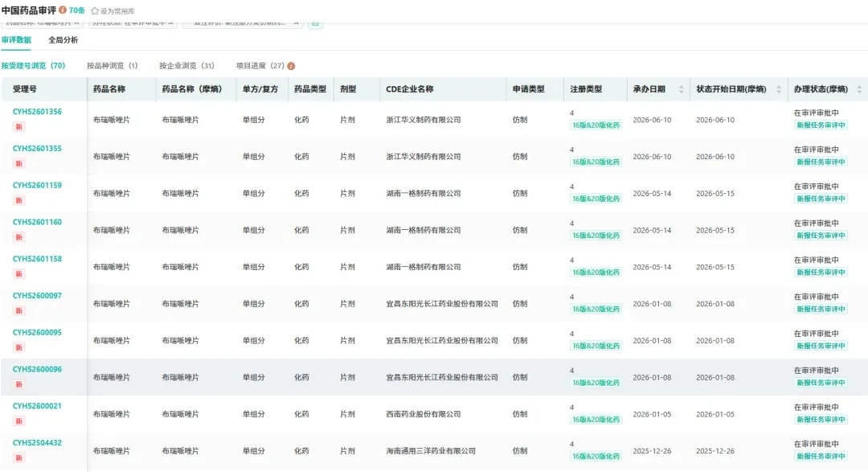Click 海南通用三洋药业有限公司 company cell
This screenshot has width=868, height=472.
(431, 451)
